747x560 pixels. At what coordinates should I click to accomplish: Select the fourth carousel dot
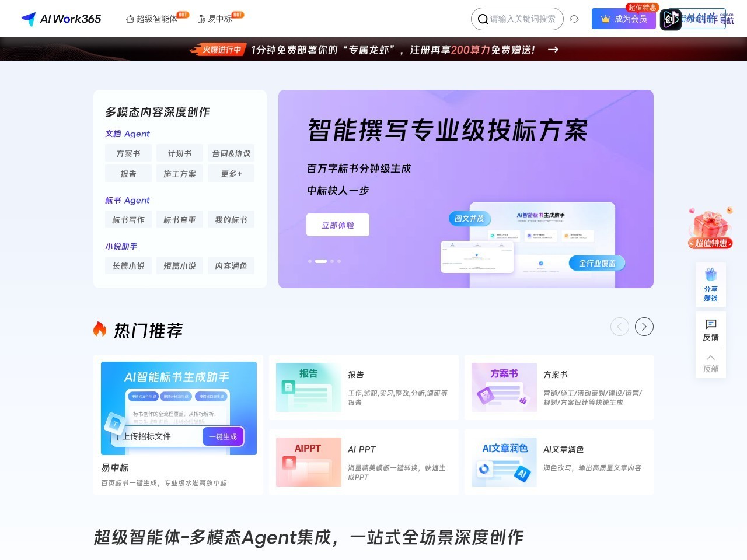(x=339, y=261)
